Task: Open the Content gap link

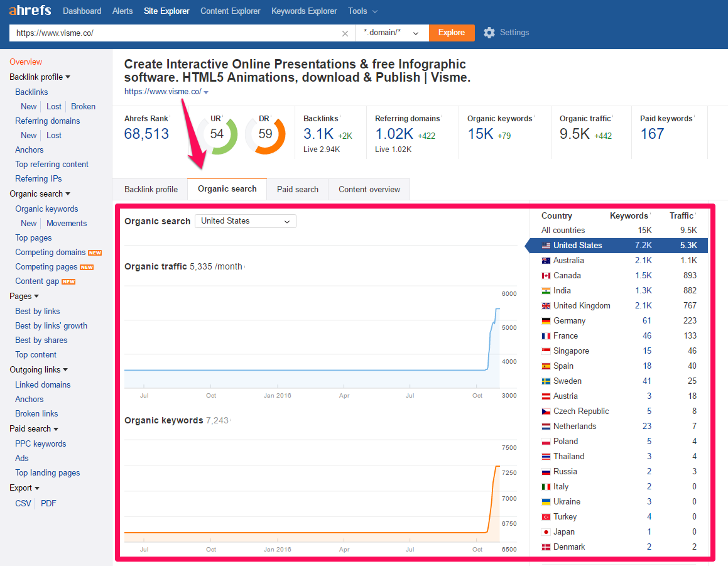Action: tap(37, 281)
